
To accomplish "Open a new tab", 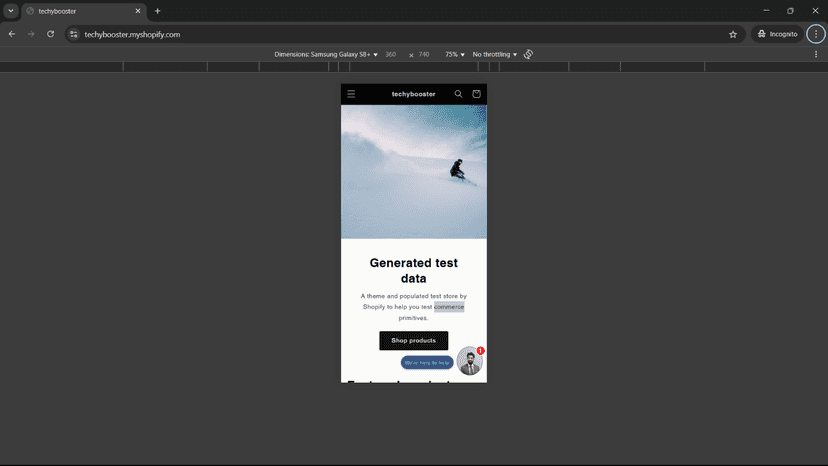I will pyautogui.click(x=157, y=11).
